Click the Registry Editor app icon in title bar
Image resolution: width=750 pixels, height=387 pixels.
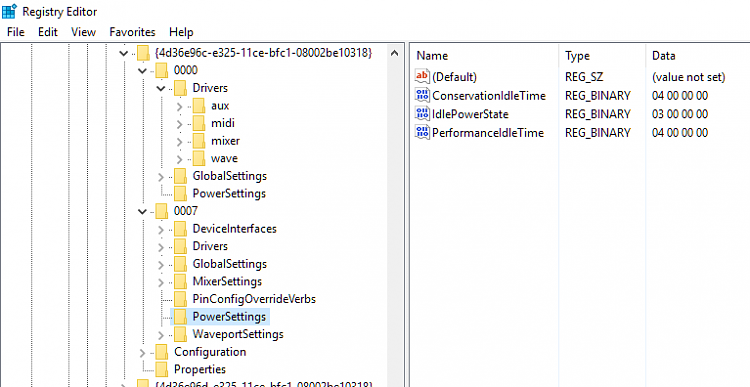click(x=9, y=11)
